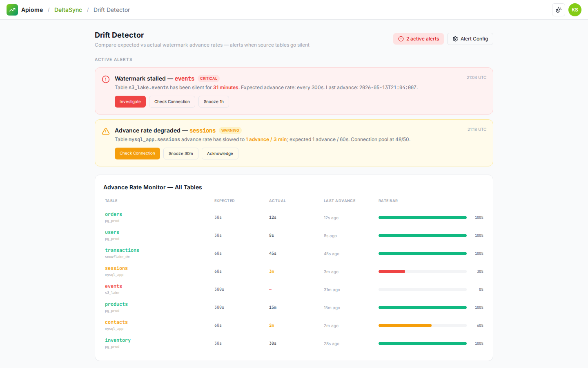Click the 15m actual value for products
The height and width of the screenshot is (368, 588).
273,307
